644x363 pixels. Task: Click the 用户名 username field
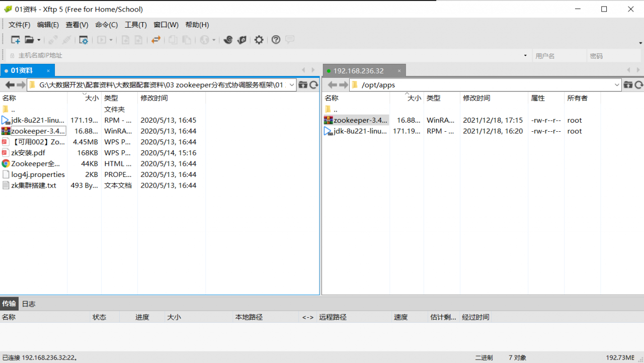(559, 55)
